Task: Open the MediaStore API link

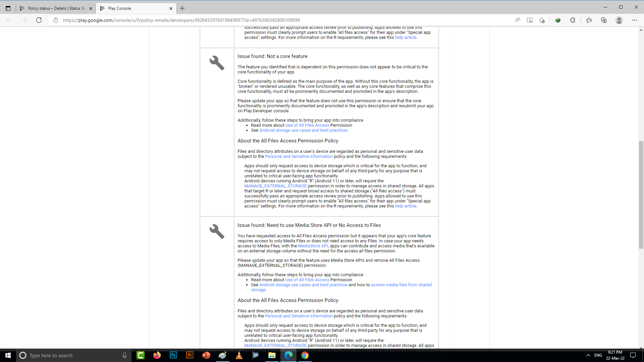Action: [313, 246]
